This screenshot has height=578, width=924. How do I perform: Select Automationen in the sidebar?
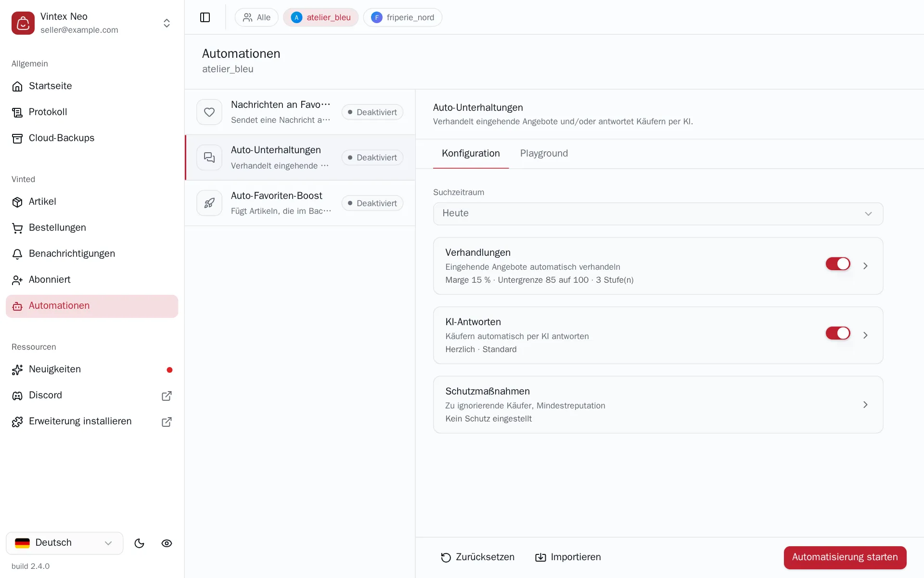click(x=92, y=306)
